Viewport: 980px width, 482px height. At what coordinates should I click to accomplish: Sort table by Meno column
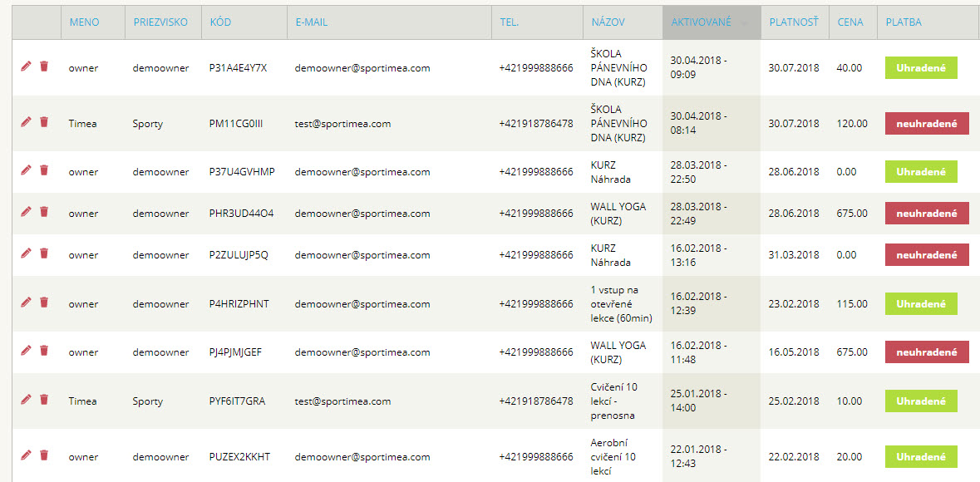tap(84, 22)
